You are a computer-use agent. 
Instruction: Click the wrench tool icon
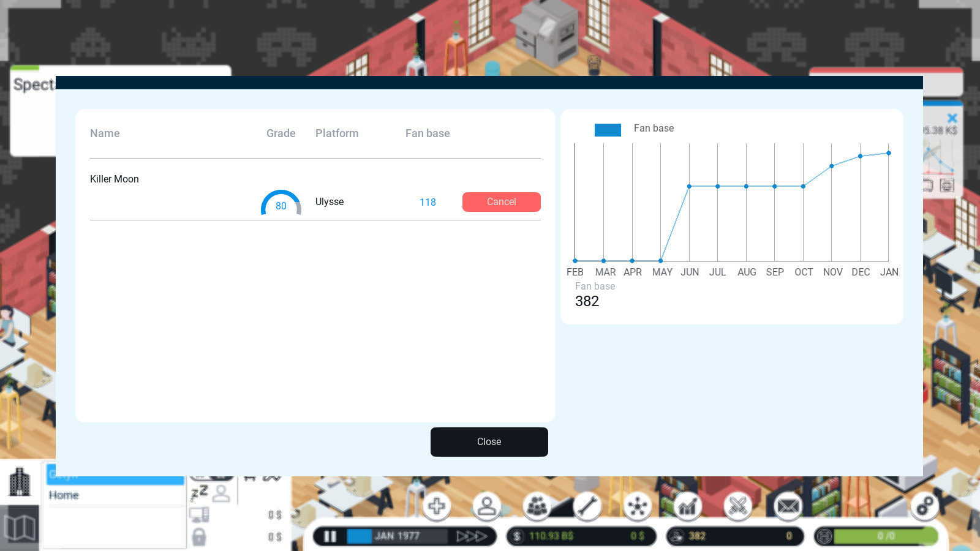tap(587, 506)
